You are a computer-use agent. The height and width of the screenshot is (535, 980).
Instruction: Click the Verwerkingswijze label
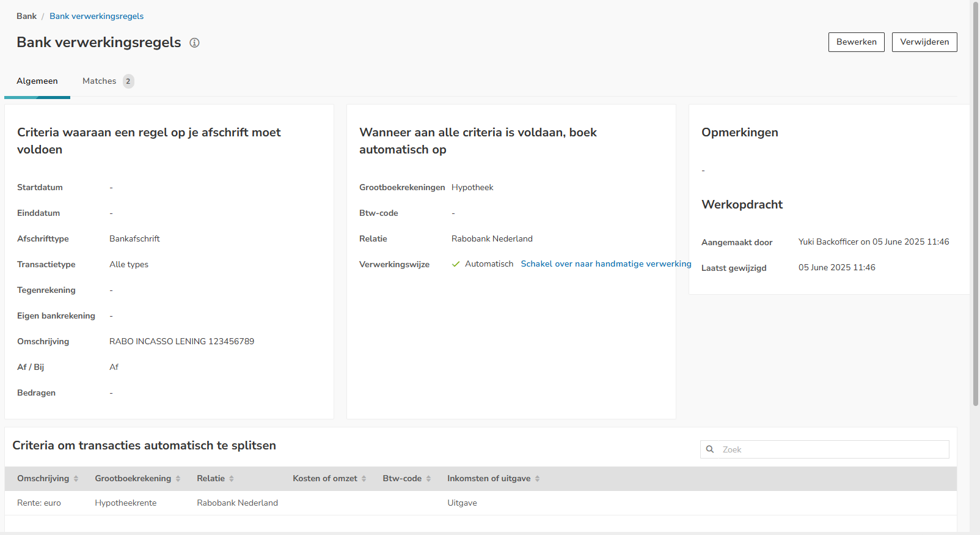(394, 265)
